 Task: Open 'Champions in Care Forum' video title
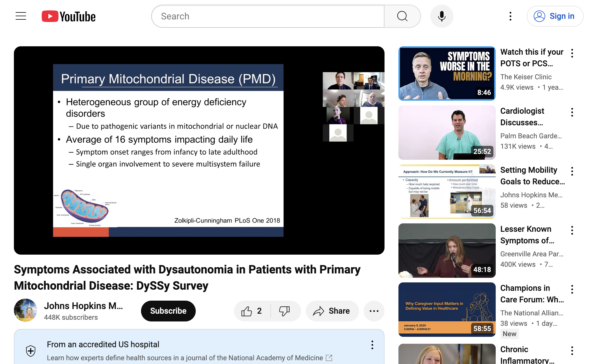tap(532, 294)
